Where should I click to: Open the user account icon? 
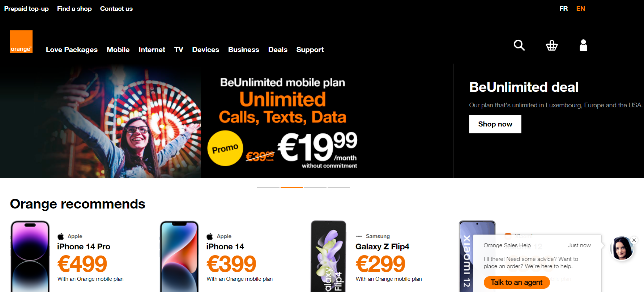click(x=583, y=45)
